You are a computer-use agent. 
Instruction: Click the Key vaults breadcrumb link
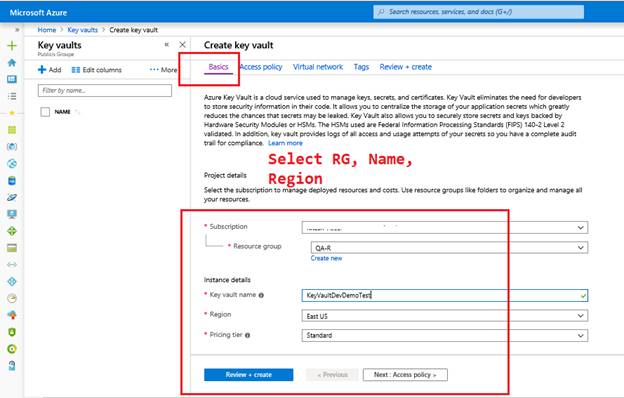coord(82,30)
